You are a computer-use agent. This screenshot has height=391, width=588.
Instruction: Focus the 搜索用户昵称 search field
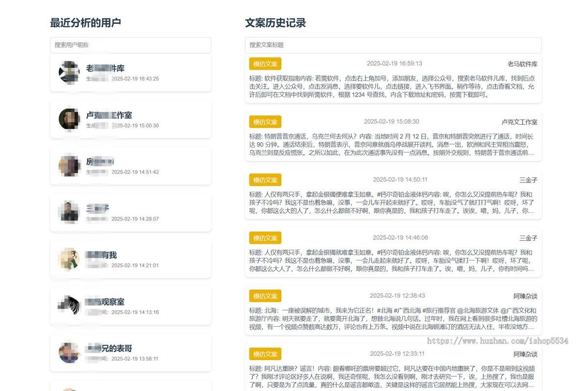click(x=130, y=45)
